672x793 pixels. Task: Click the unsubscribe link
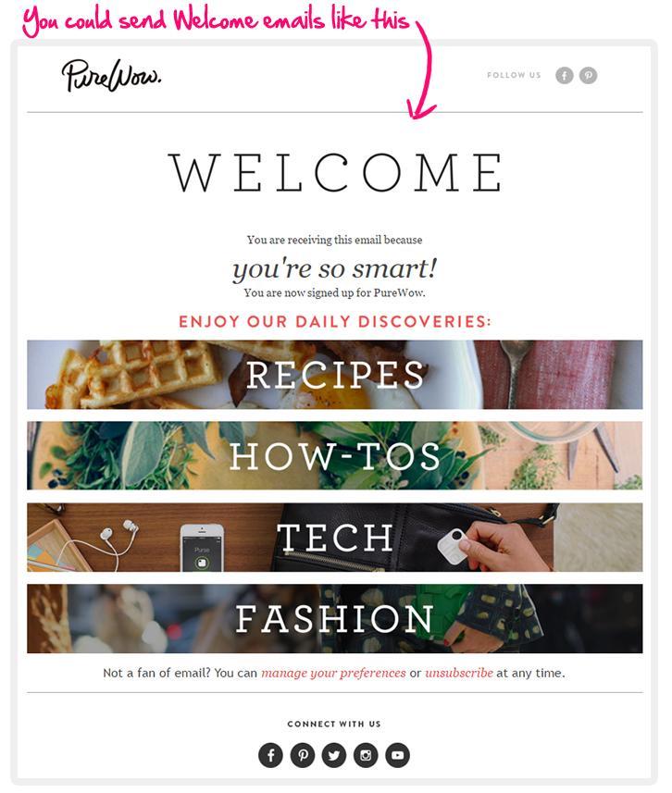point(459,673)
